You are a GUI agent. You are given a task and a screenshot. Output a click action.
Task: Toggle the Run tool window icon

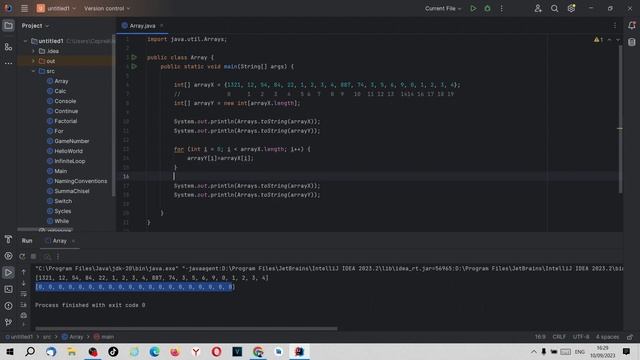[8, 272]
